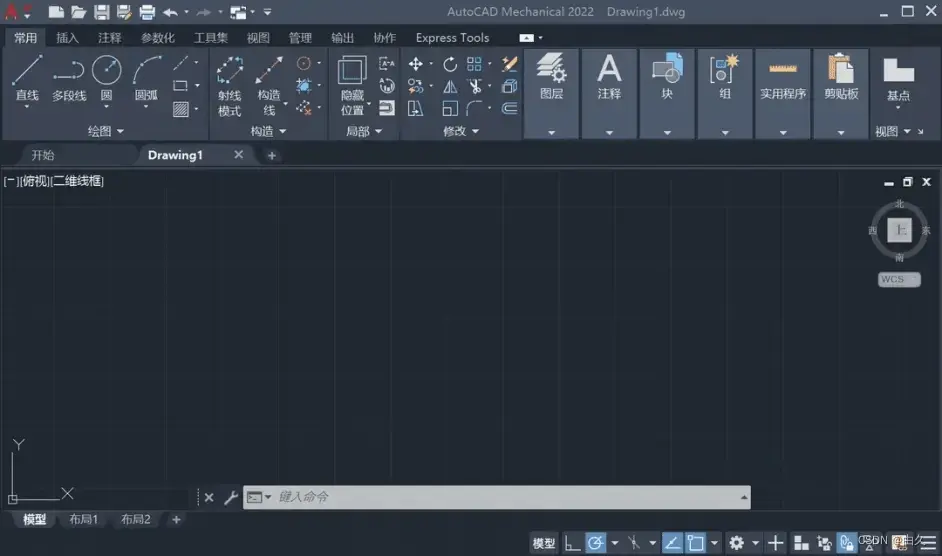Screen dimensions: 942x556
Task: Click the add layout plus button
Action: coord(176,519)
